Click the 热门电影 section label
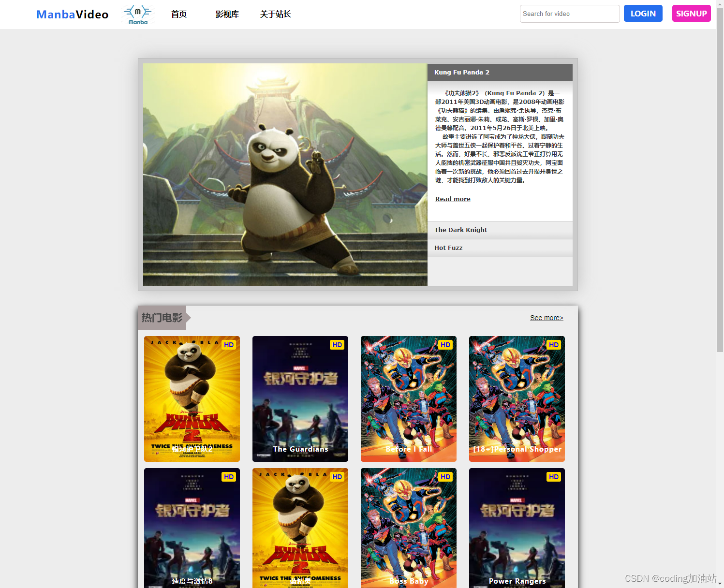Screen dimensions: 724x588 (162, 318)
